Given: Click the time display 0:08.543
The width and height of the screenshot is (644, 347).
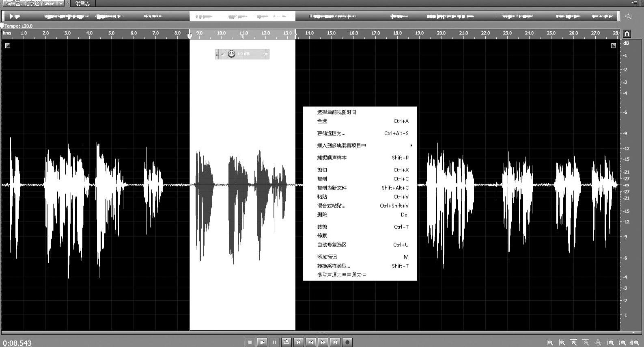Looking at the screenshot, I should click(x=17, y=343).
